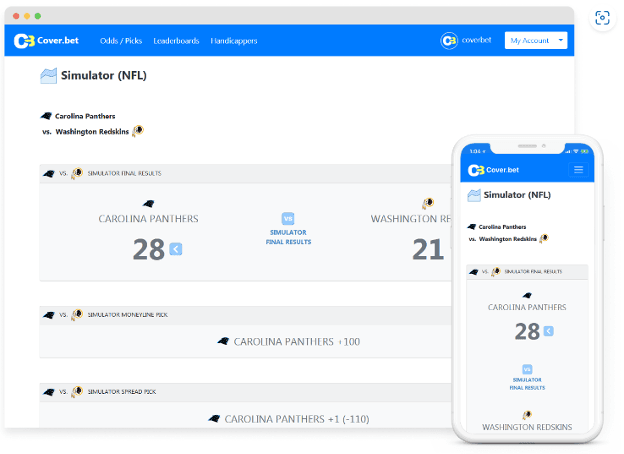Click the phone's SIMULATOR FINAL RESULTS panel title
Viewport: 624px width, 454px height.
click(x=533, y=272)
